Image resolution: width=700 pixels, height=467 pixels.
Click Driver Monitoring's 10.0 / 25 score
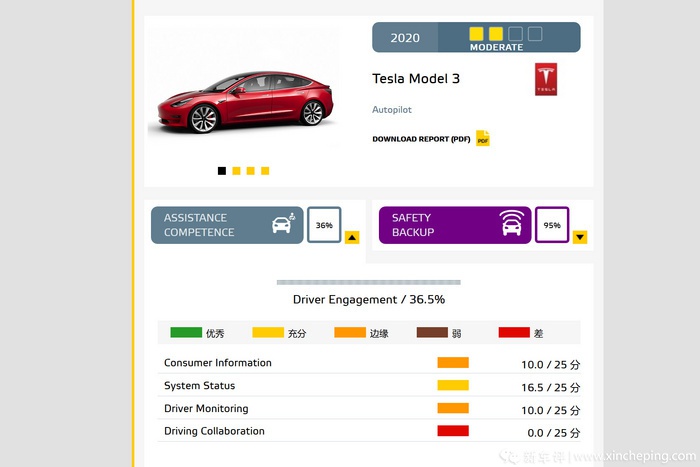[550, 410]
